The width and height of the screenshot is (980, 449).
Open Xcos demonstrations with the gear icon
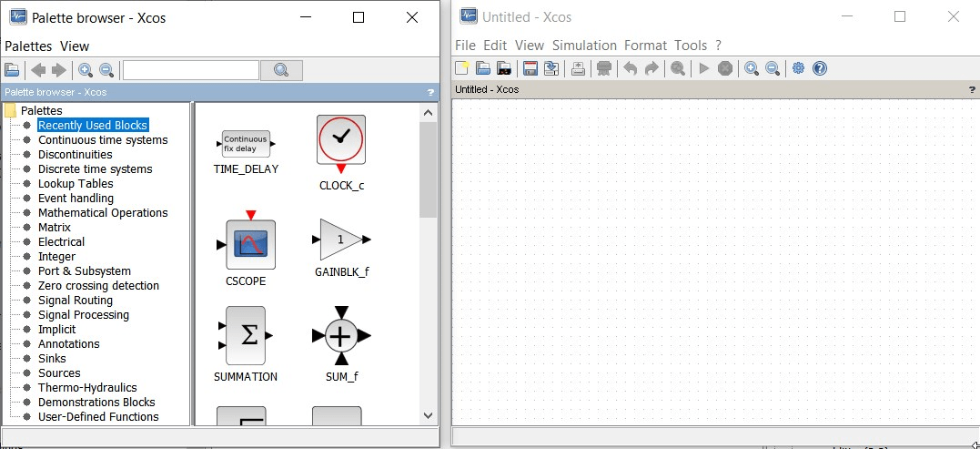tap(798, 68)
